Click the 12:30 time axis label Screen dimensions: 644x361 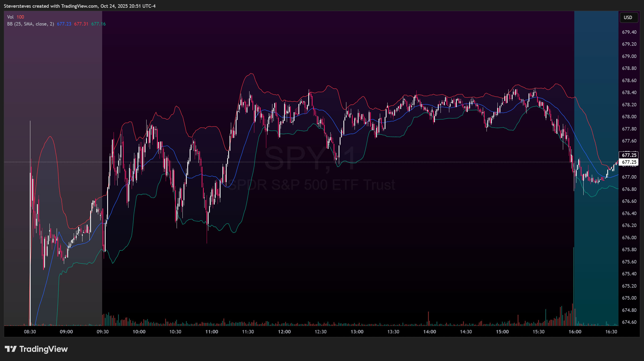(x=321, y=331)
